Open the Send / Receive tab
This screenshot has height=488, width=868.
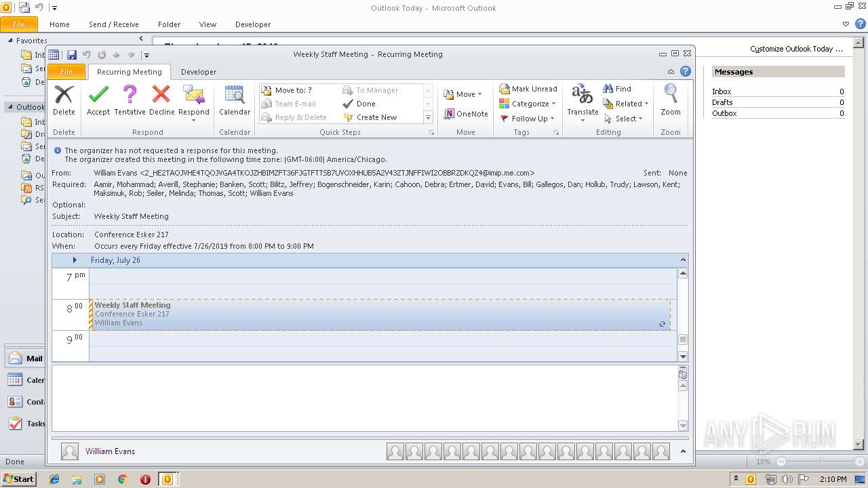[114, 24]
